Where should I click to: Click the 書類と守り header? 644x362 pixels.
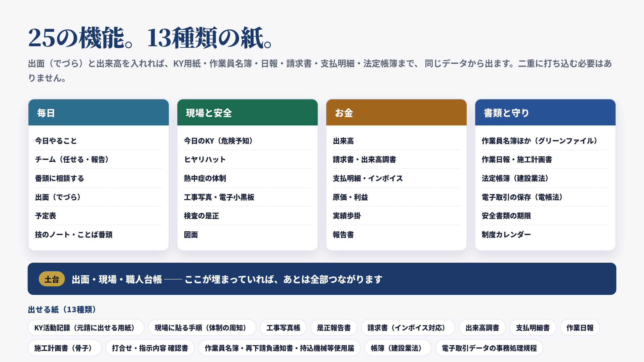click(545, 112)
